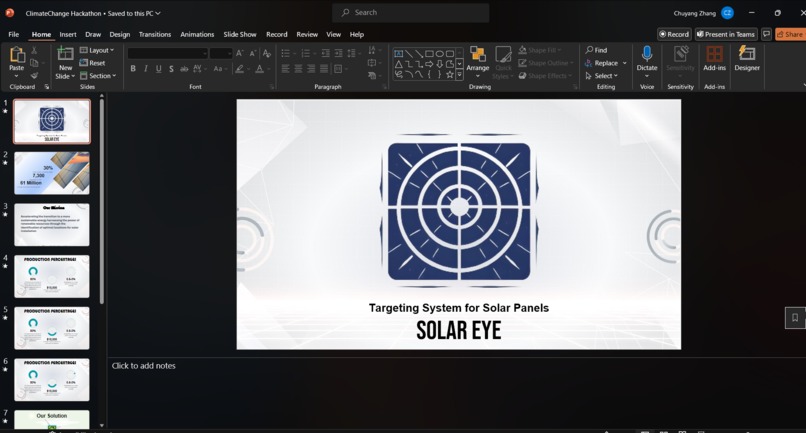Toggle Bold formatting

click(x=133, y=68)
